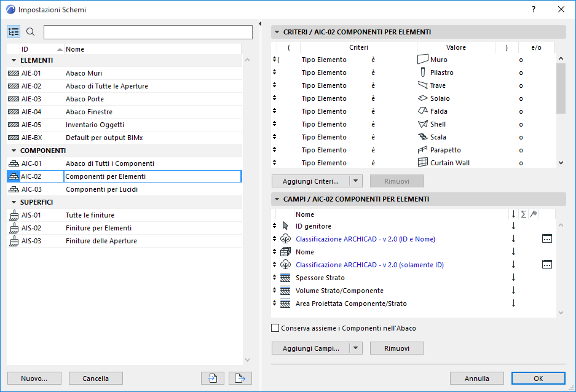Image resolution: width=576 pixels, height=392 pixels.
Task: Click the Volume Strato/Componente icon
Action: coord(285,291)
